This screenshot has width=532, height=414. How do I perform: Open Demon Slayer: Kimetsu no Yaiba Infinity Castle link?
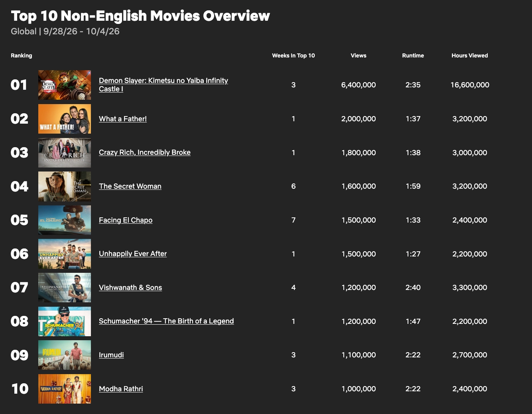pyautogui.click(x=164, y=85)
